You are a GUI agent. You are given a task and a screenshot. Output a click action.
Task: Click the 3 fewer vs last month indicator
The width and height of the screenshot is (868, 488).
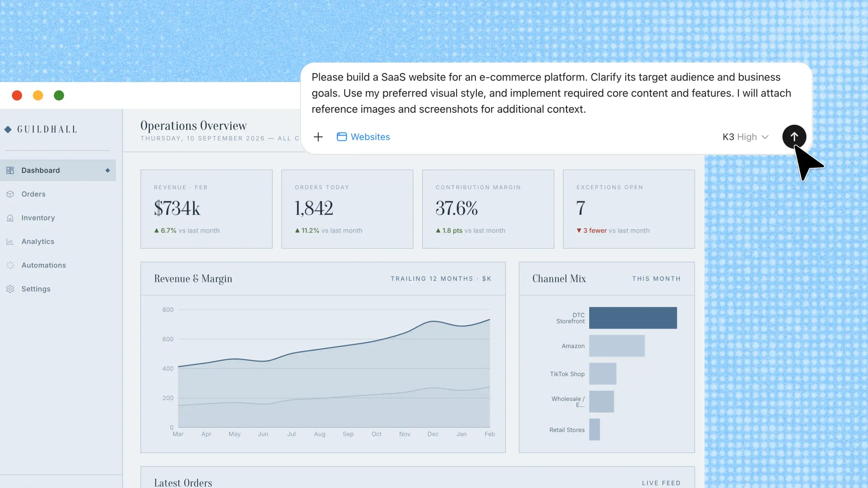tap(613, 231)
